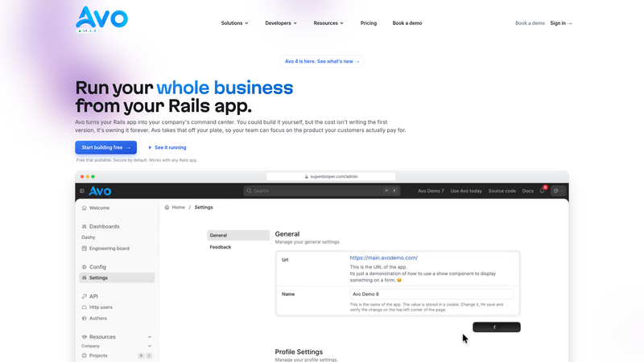Click API section in sidebar
The width and height of the screenshot is (644, 362).
[93, 296]
